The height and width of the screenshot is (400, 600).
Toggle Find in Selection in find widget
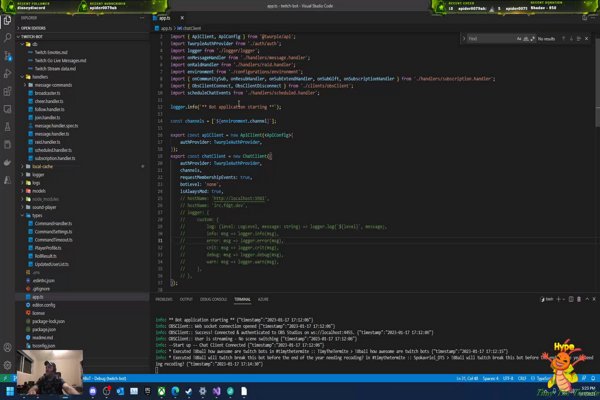coord(579,39)
